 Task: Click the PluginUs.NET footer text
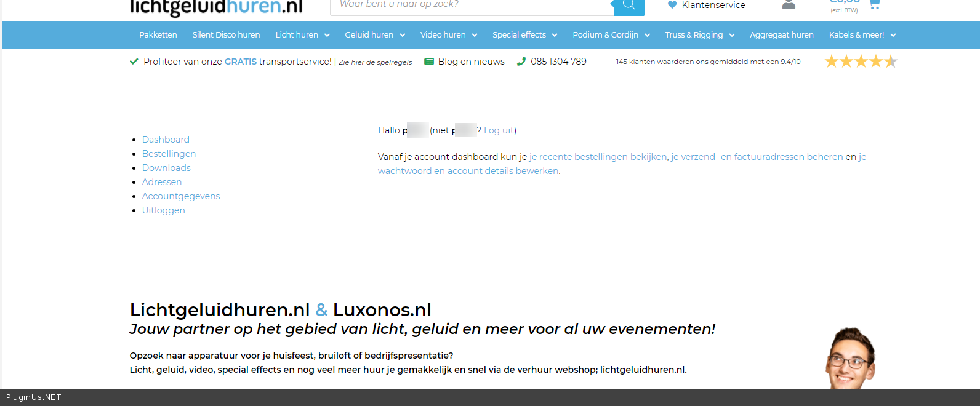[34, 397]
